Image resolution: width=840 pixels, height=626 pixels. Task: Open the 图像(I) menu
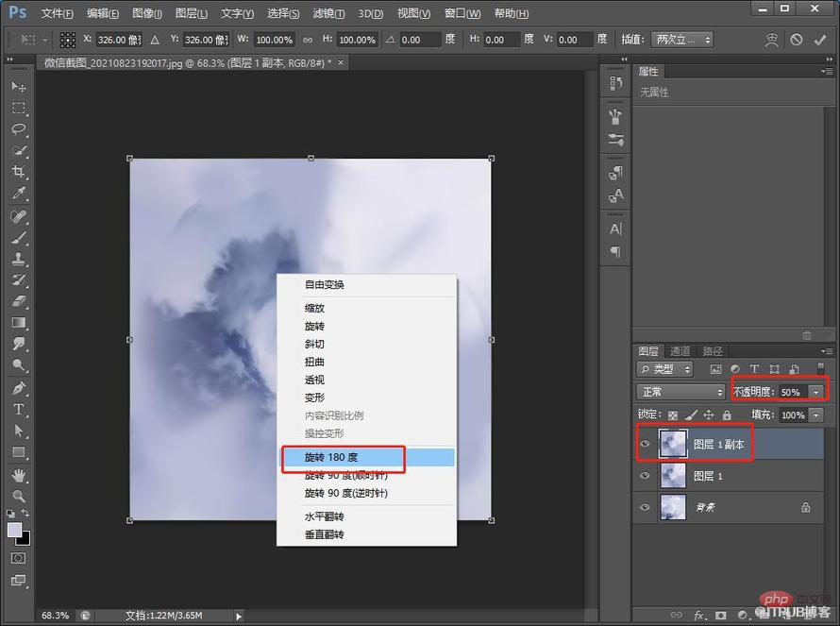click(x=147, y=13)
